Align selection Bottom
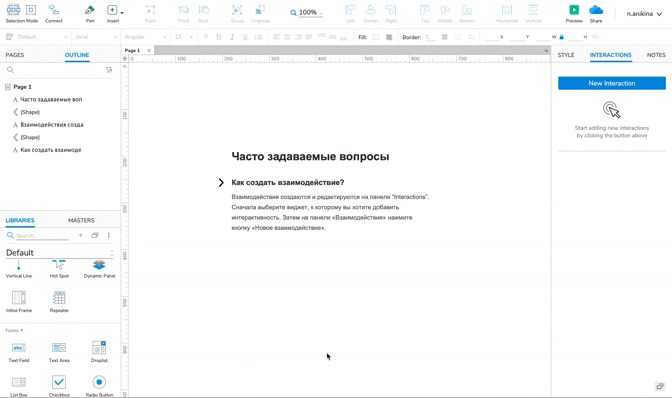The width and height of the screenshot is (672, 398). pyautogui.click(x=467, y=10)
